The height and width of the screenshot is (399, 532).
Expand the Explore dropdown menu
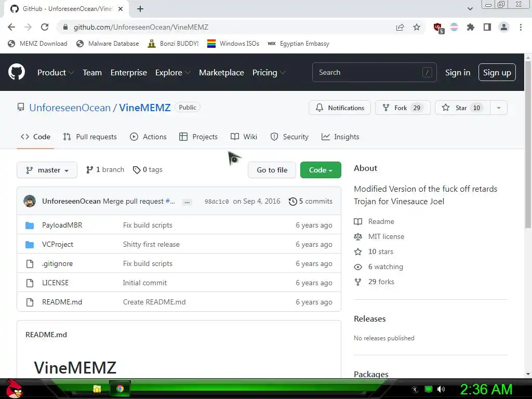(172, 73)
